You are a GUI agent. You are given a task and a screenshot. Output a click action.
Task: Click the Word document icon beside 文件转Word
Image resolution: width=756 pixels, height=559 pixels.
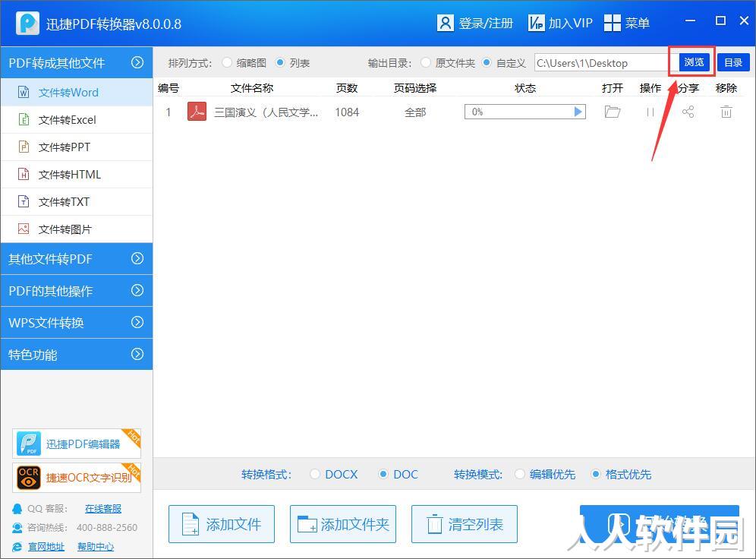[x=24, y=92]
